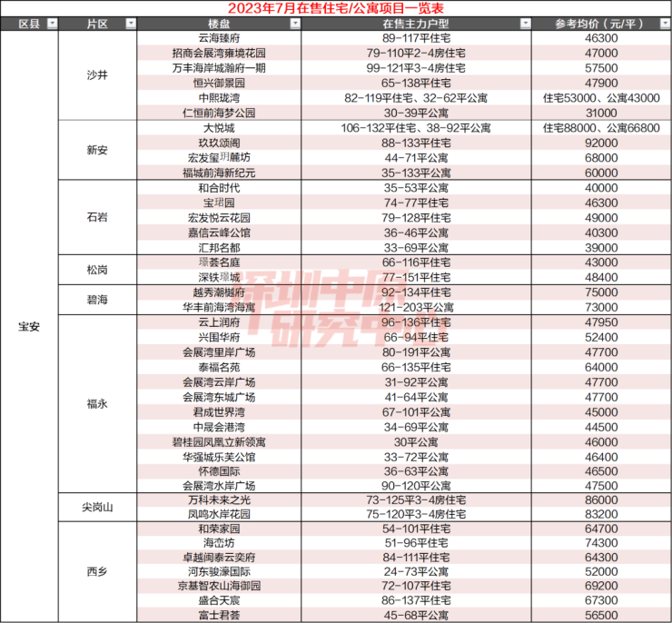
Task: Select the 富士君荟 property cell
Action: pyautogui.click(x=219, y=615)
